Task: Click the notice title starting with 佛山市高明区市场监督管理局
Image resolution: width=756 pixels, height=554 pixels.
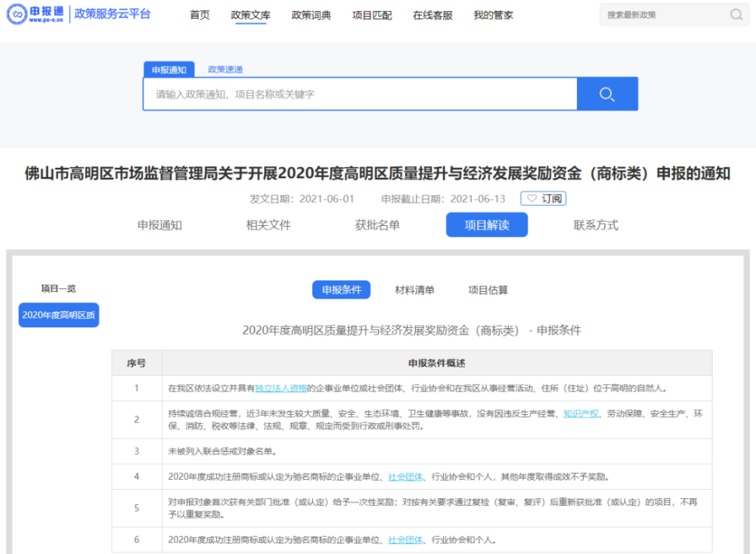Action: (377, 173)
